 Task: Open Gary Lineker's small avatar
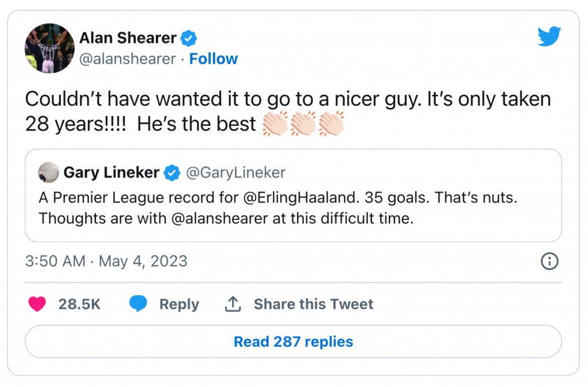(49, 172)
